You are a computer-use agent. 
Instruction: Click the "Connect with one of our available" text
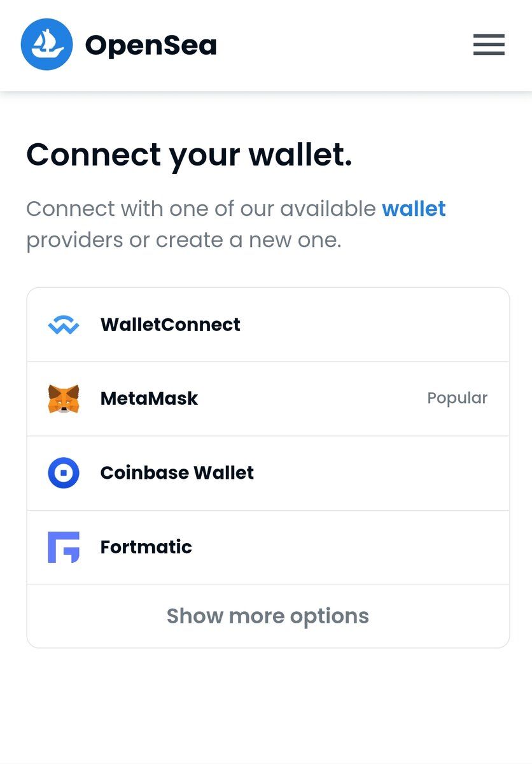[x=201, y=209]
